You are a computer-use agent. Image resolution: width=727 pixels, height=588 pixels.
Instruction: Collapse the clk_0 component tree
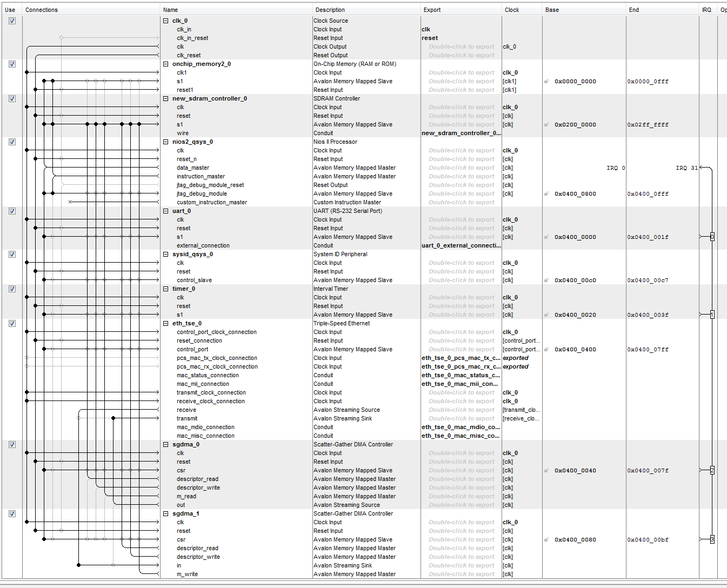tap(166, 21)
